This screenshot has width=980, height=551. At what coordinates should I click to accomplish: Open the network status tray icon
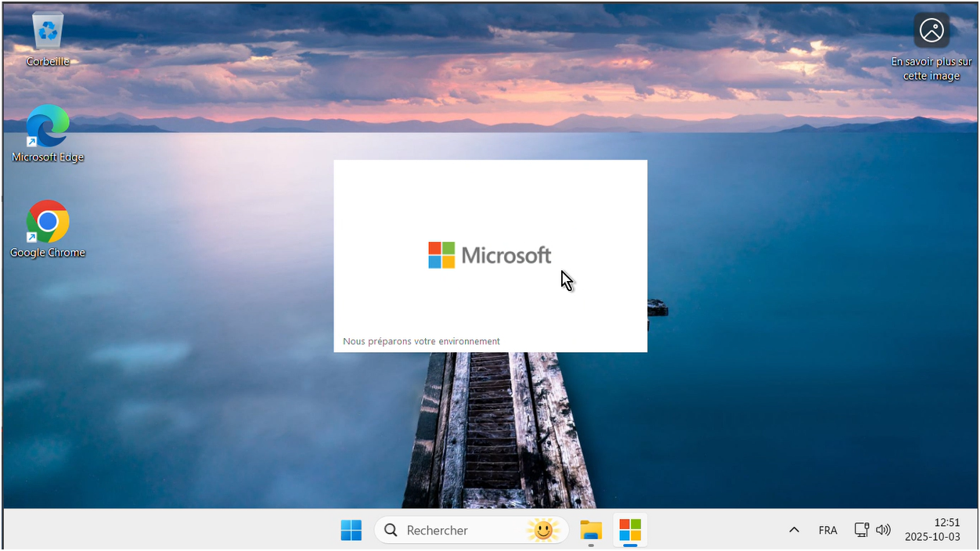[861, 530]
